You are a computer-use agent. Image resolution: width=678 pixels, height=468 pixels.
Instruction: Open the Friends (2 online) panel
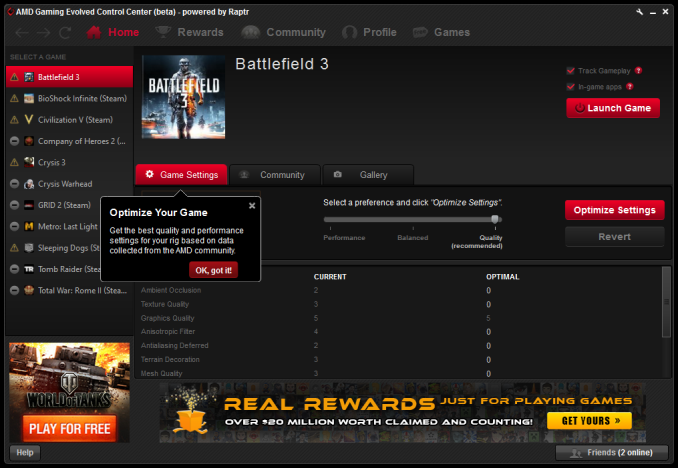point(612,452)
